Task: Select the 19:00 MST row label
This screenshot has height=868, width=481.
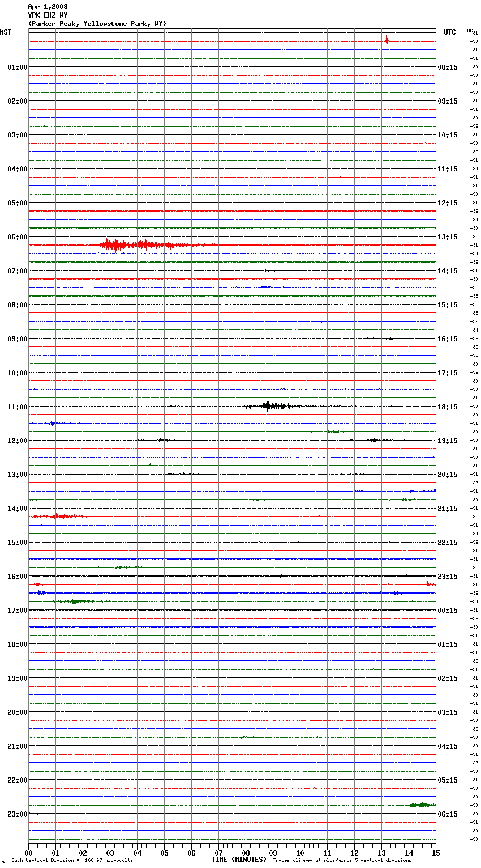Action: point(18,678)
